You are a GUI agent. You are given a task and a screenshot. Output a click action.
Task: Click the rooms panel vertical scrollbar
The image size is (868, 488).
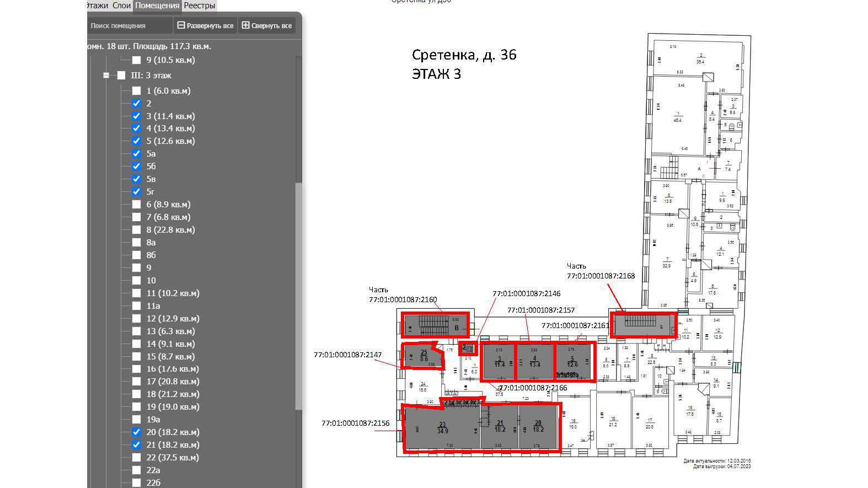pos(298,296)
